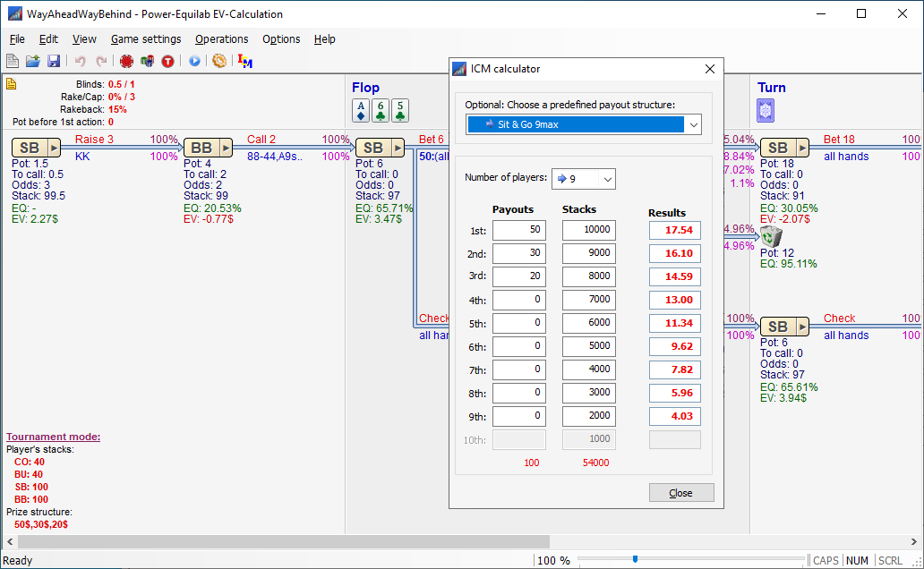The height and width of the screenshot is (569, 924).
Task: Open the Help menu
Action: [324, 38]
